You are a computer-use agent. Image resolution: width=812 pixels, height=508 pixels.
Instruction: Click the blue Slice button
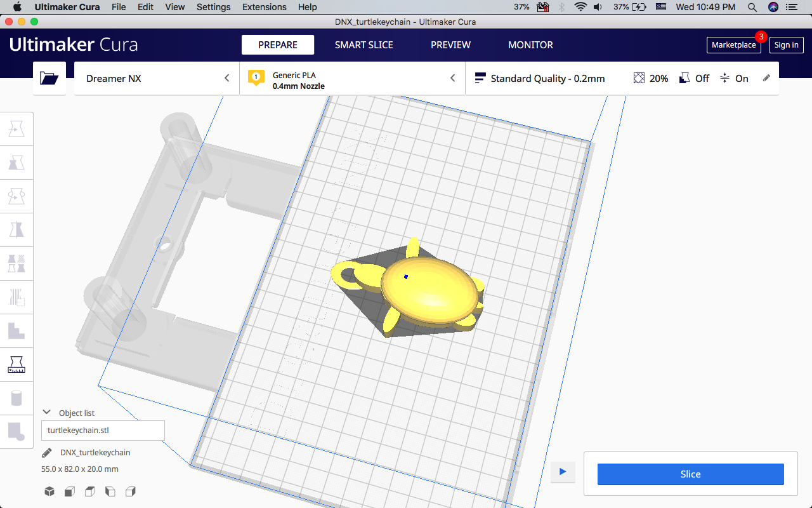pyautogui.click(x=691, y=474)
